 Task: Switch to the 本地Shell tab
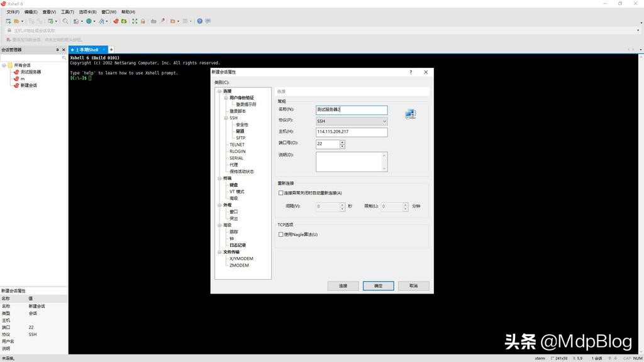point(88,49)
